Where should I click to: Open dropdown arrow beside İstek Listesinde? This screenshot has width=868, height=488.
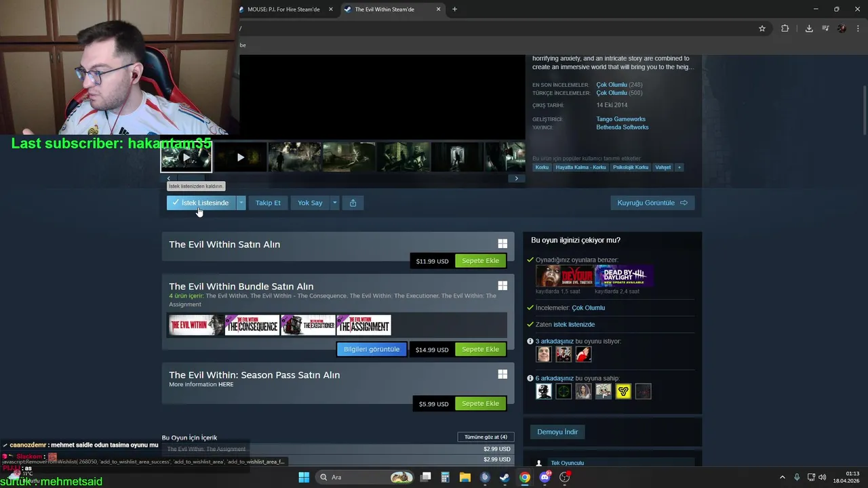coord(241,203)
